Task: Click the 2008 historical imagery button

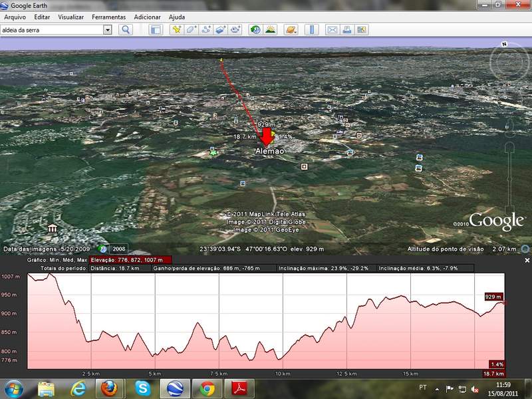Action: 119,249
